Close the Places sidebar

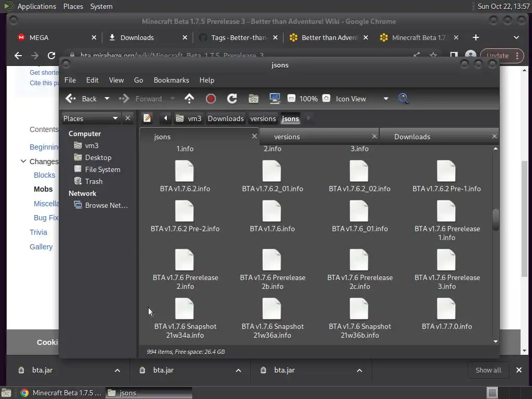pyautogui.click(x=128, y=118)
